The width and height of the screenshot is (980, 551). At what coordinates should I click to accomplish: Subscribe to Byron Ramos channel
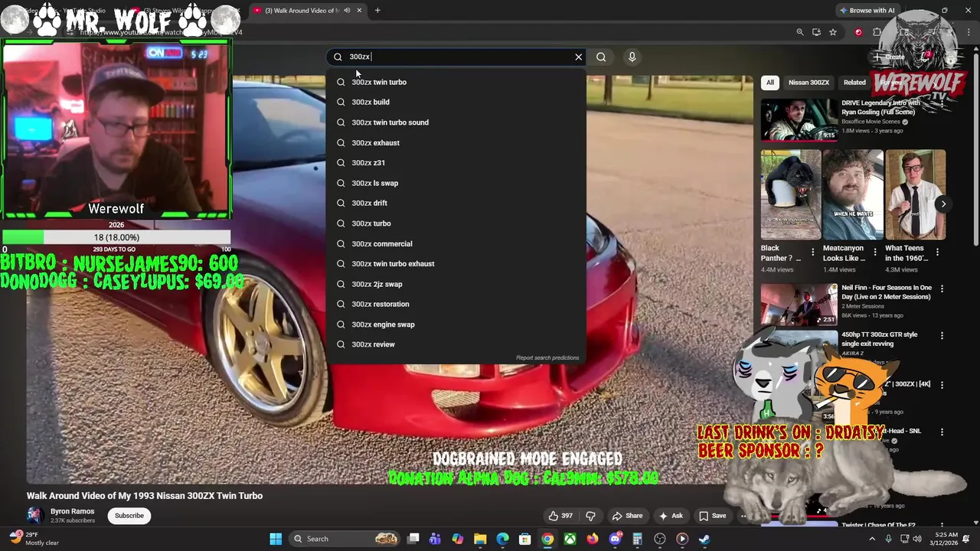[x=129, y=516]
